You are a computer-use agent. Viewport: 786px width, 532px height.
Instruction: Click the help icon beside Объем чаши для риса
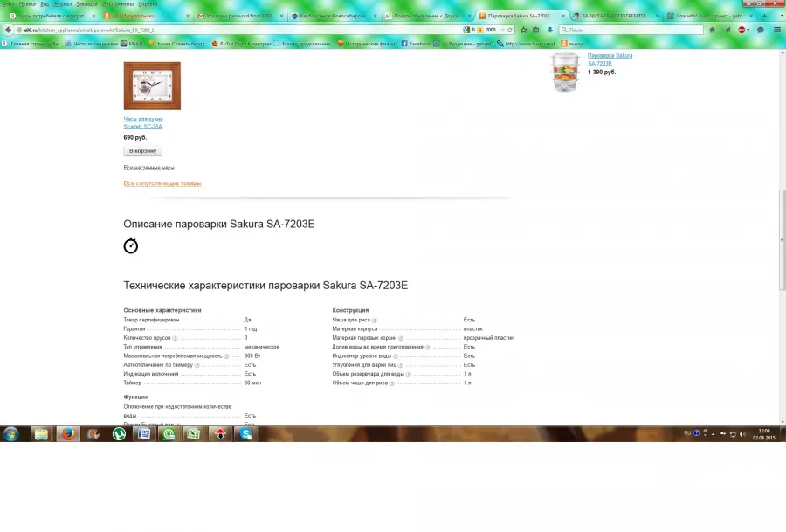[x=392, y=383]
